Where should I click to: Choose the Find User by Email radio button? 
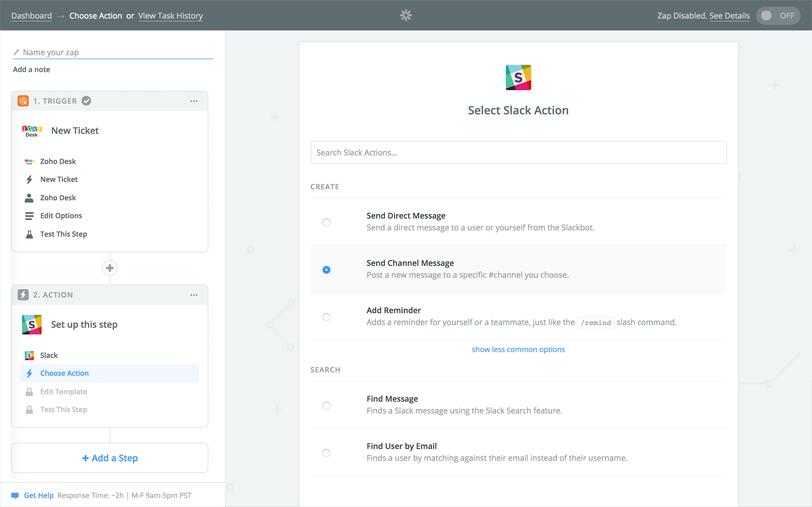pos(326,453)
